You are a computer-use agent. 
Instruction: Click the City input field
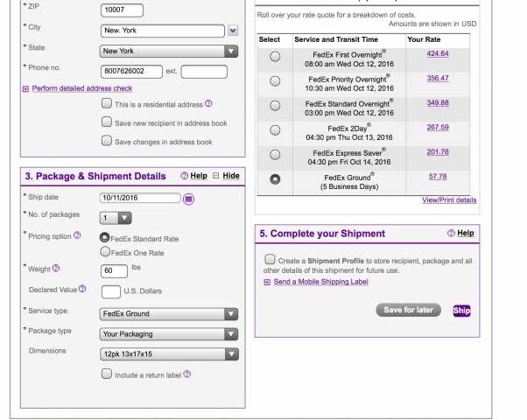pyautogui.click(x=162, y=31)
